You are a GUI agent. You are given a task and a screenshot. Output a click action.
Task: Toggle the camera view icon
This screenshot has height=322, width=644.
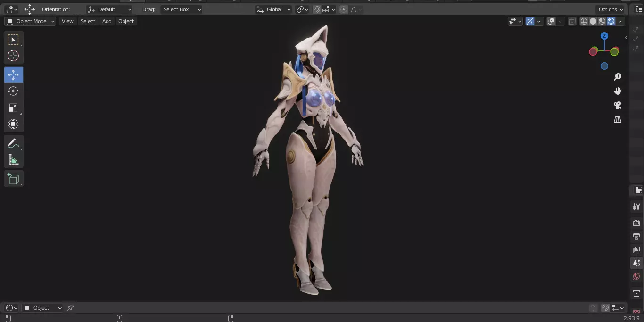[x=618, y=105]
